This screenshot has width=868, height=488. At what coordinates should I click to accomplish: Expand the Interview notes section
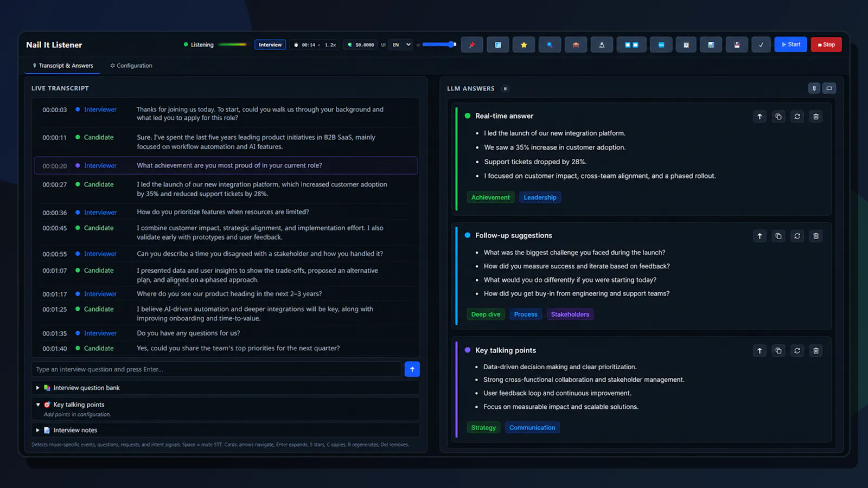(x=225, y=430)
